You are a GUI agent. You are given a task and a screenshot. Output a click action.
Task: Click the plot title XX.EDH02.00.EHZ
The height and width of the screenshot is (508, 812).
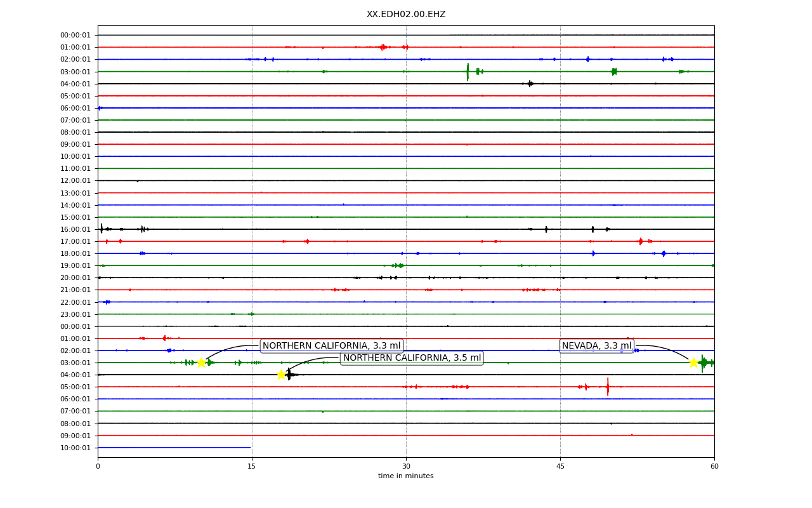click(x=406, y=14)
